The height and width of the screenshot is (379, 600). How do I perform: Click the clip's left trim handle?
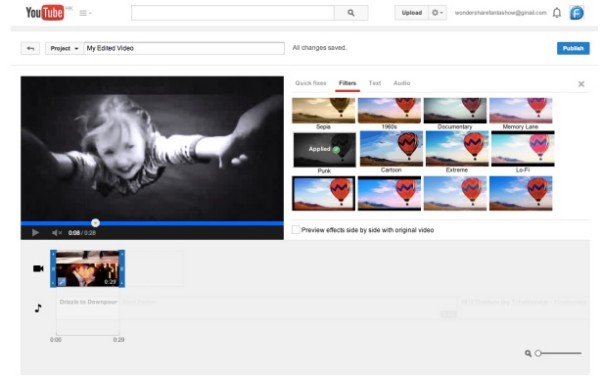click(x=53, y=268)
